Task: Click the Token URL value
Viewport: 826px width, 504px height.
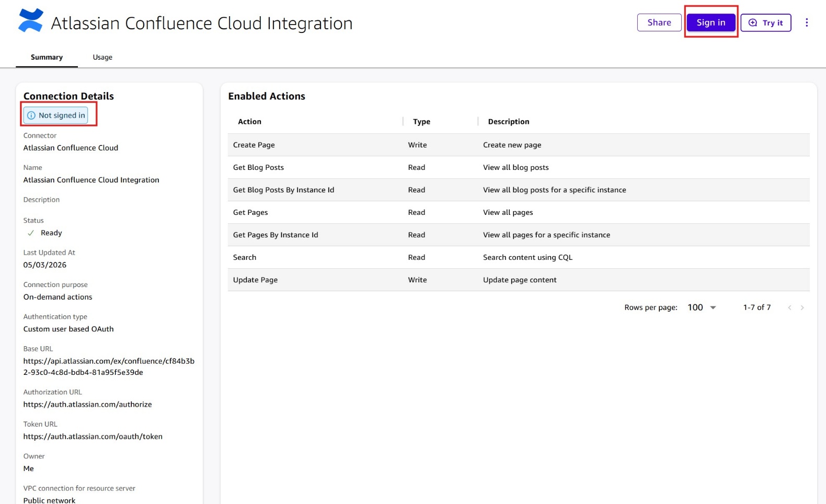Action: (93, 437)
